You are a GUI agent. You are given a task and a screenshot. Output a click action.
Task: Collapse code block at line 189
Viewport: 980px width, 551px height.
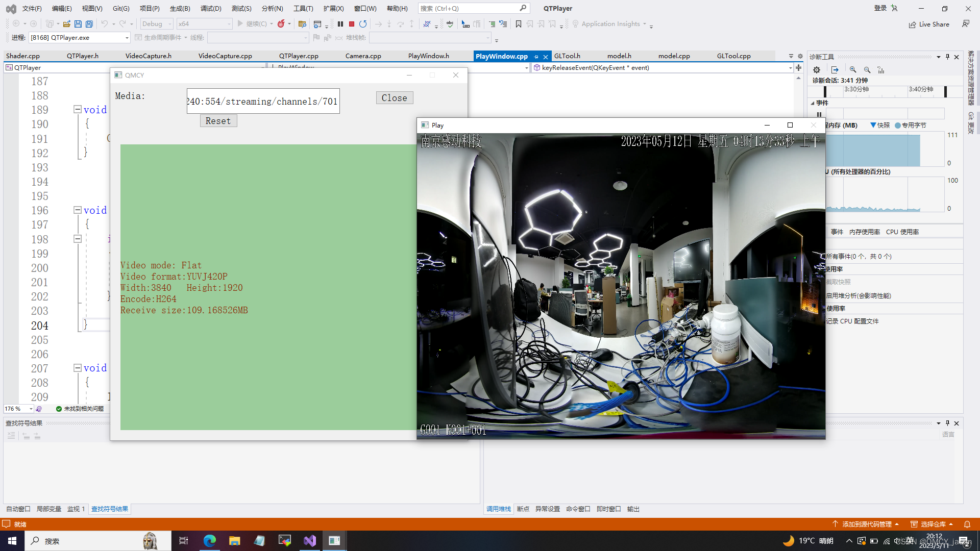coord(78,109)
